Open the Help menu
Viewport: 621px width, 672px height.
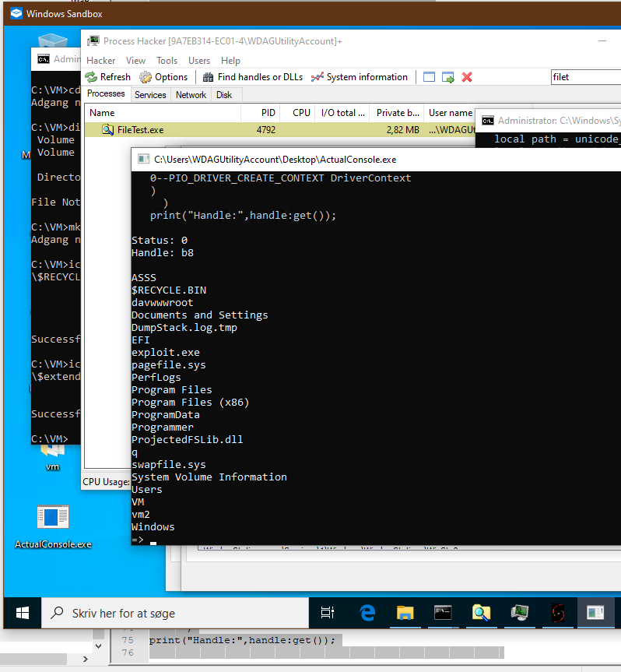click(230, 61)
